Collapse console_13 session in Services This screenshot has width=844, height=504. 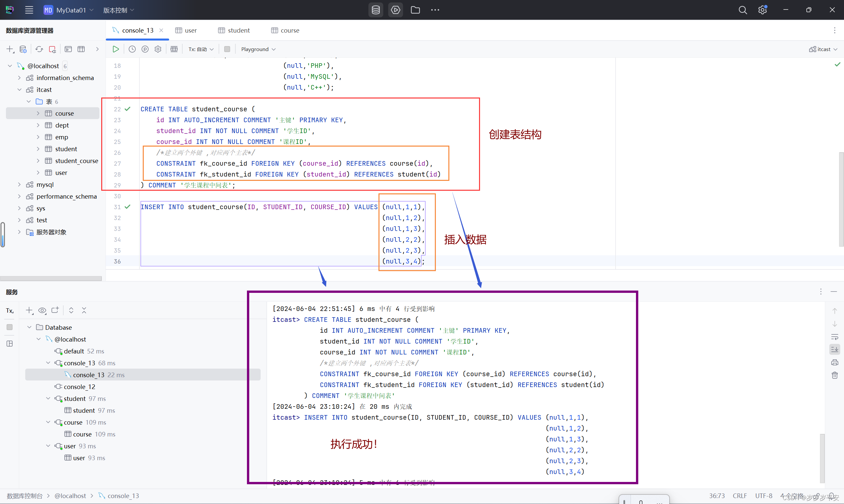(48, 363)
